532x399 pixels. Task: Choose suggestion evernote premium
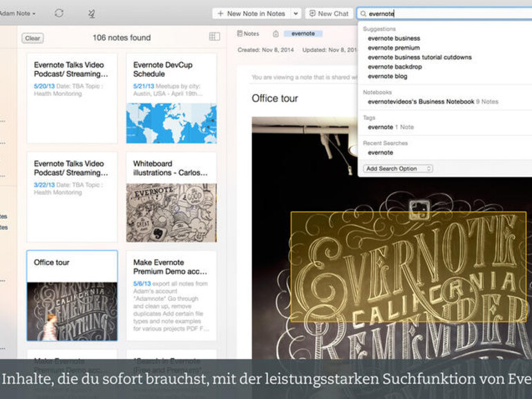[x=394, y=48]
